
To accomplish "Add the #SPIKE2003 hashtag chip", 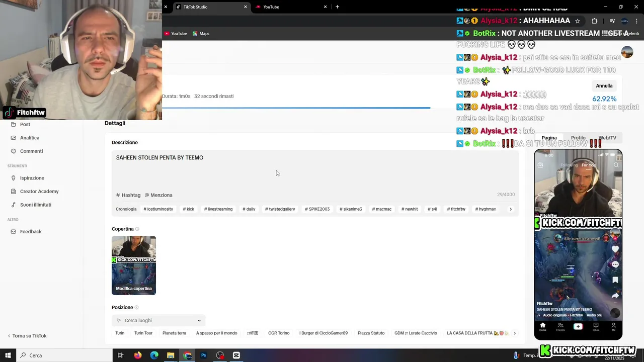I will [x=317, y=209].
